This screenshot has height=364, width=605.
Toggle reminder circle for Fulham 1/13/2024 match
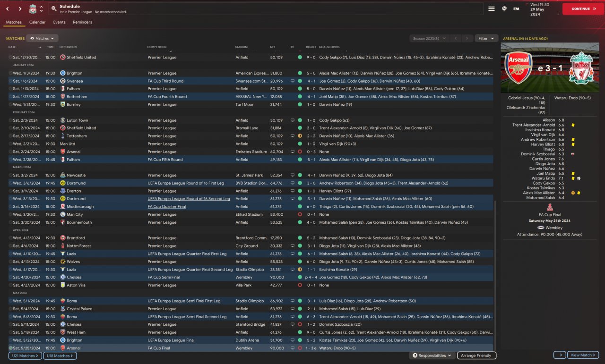coord(10,89)
